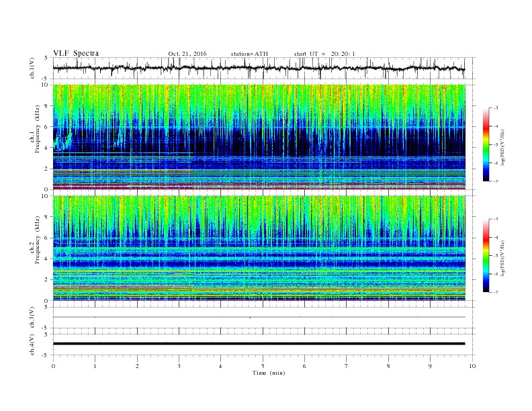532x411 pixels.
Task: Click the VLF Spectra title
Action: point(76,53)
